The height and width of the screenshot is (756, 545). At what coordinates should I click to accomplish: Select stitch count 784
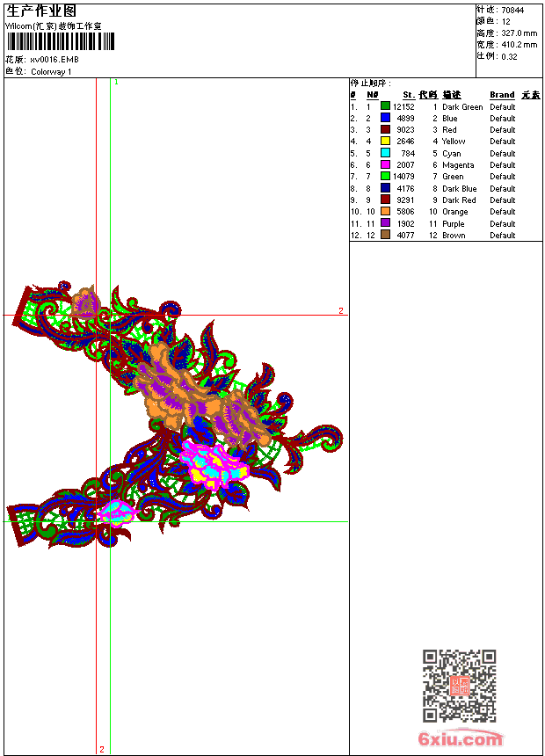pyautogui.click(x=408, y=153)
